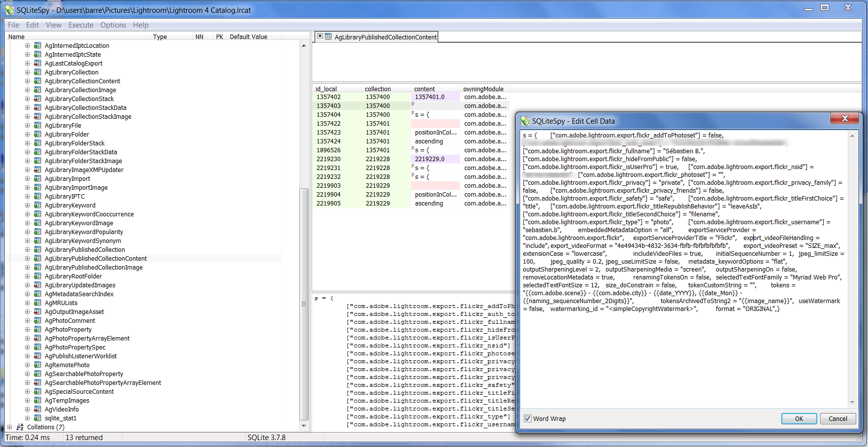Click the schema tree scroll-up arrow

(304, 45)
